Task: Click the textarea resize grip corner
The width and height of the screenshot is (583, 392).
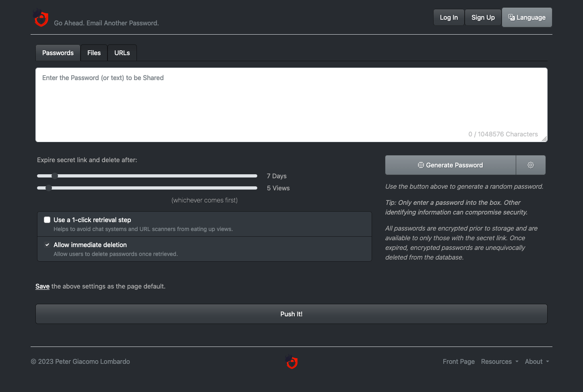Action: (x=544, y=139)
